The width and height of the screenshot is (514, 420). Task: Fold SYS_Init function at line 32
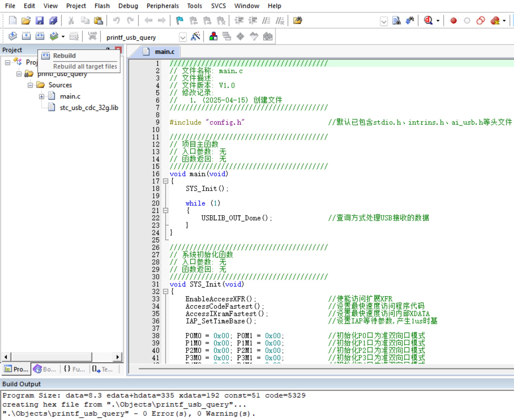click(x=166, y=292)
